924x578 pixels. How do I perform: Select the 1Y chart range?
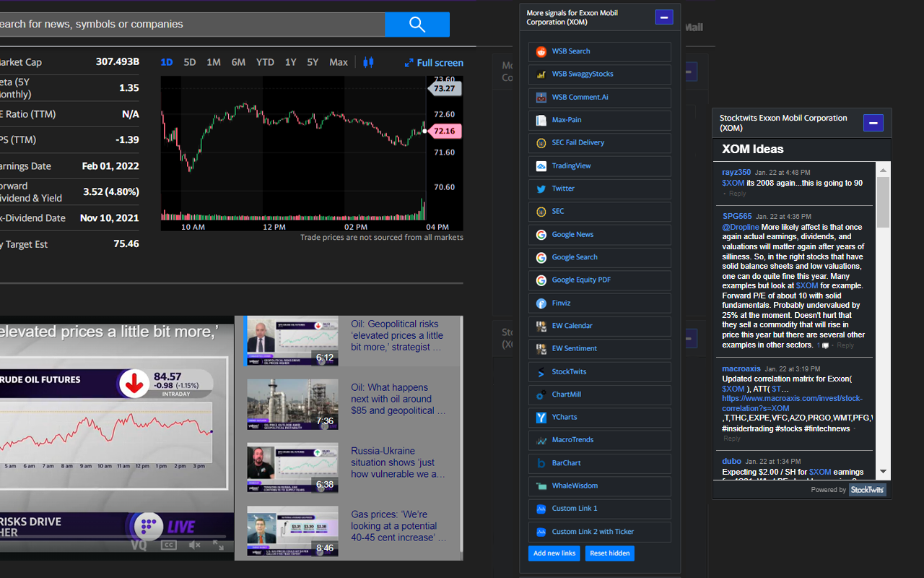coord(290,62)
